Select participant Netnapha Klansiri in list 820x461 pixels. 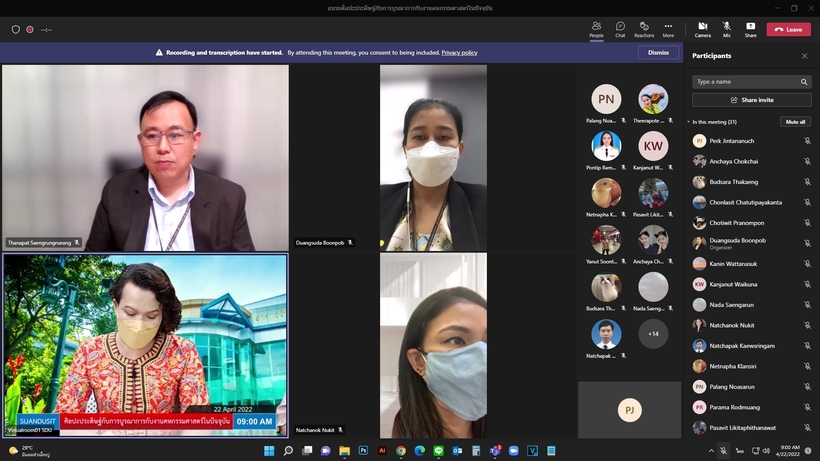pyautogui.click(x=751, y=366)
